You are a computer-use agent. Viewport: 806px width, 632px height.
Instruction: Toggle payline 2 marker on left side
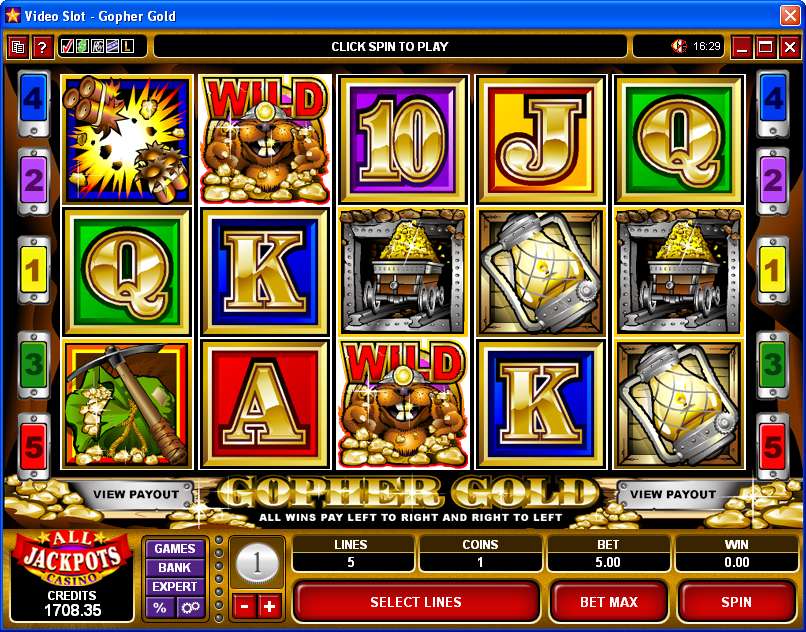(x=34, y=182)
